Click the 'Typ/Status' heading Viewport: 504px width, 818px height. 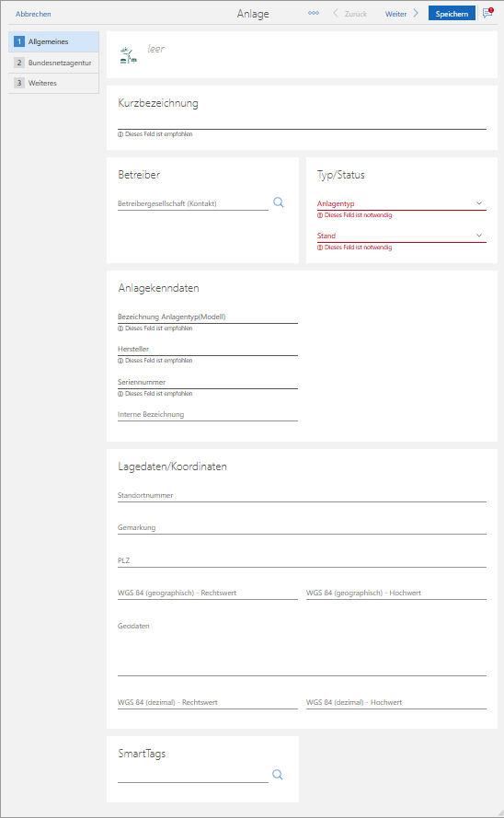click(341, 175)
